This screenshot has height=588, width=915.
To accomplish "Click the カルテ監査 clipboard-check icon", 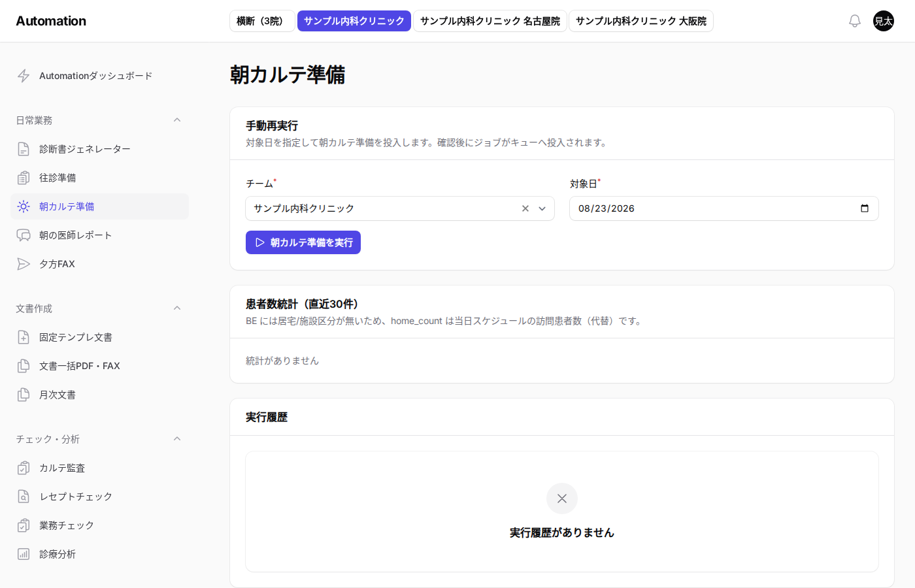I will [24, 468].
